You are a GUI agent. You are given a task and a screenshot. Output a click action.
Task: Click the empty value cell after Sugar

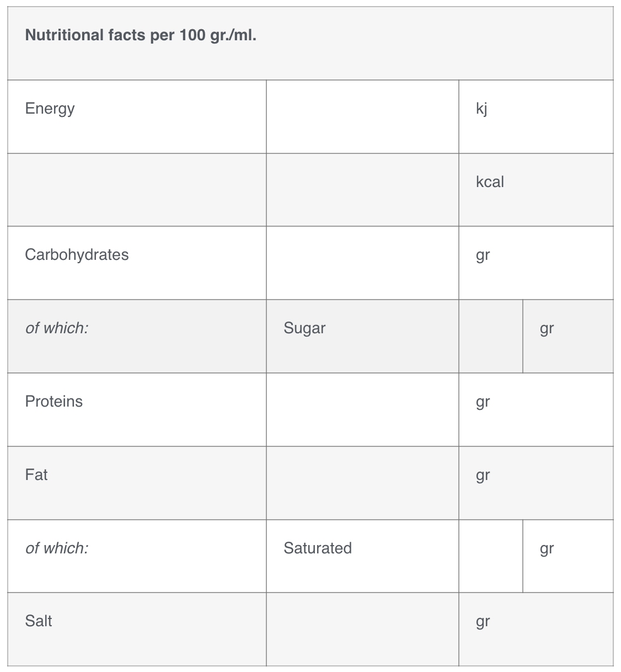[491, 337]
